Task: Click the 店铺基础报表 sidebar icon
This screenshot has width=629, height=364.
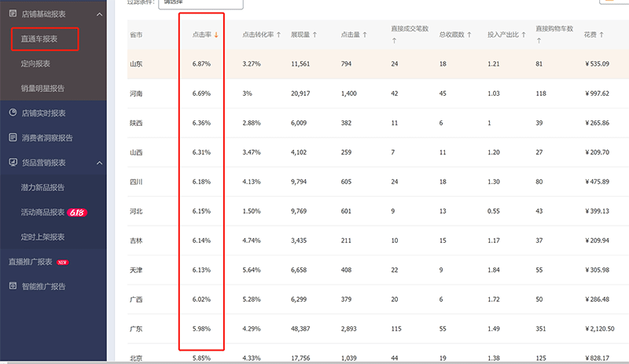Action: pyautogui.click(x=13, y=13)
